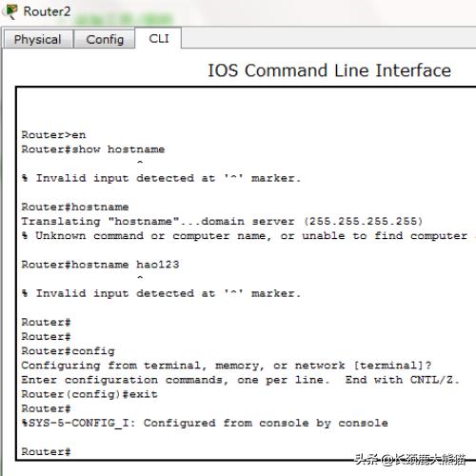Click the Router2 window title text
This screenshot has width=476, height=476.
tap(47, 11)
